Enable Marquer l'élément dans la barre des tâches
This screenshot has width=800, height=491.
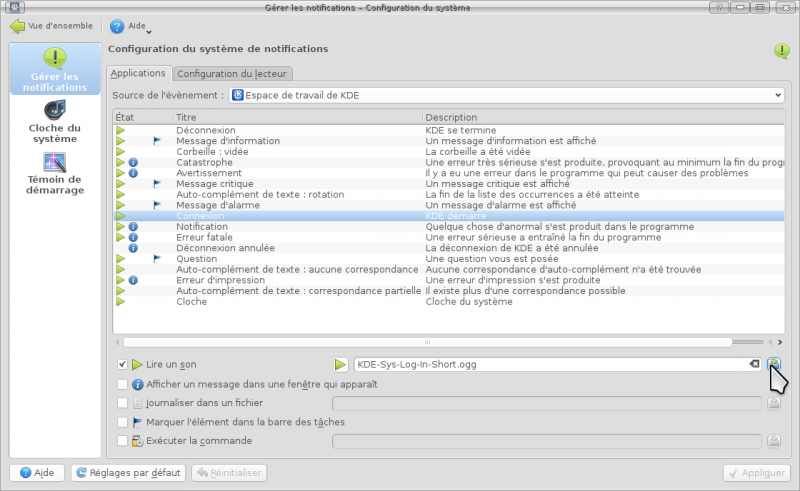[122, 422]
